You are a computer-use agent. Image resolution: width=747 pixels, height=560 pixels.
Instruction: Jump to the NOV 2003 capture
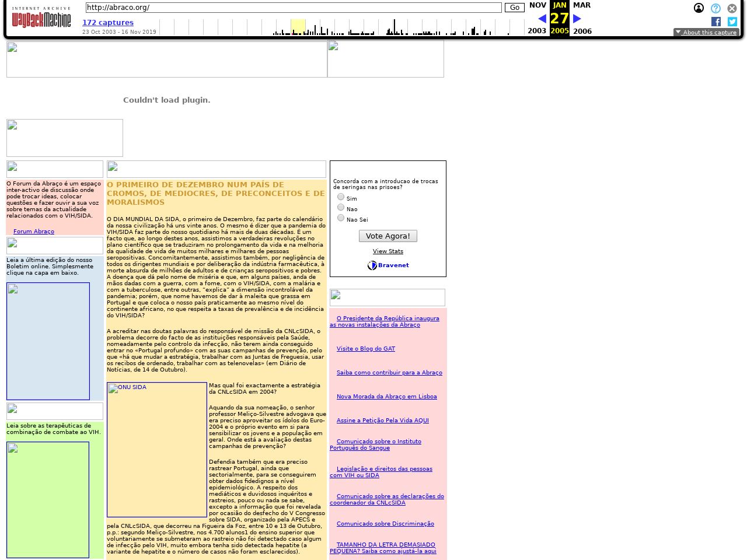tap(537, 5)
